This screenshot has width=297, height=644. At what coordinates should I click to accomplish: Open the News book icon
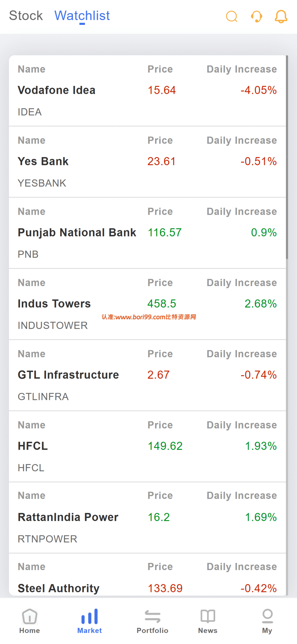point(208,616)
